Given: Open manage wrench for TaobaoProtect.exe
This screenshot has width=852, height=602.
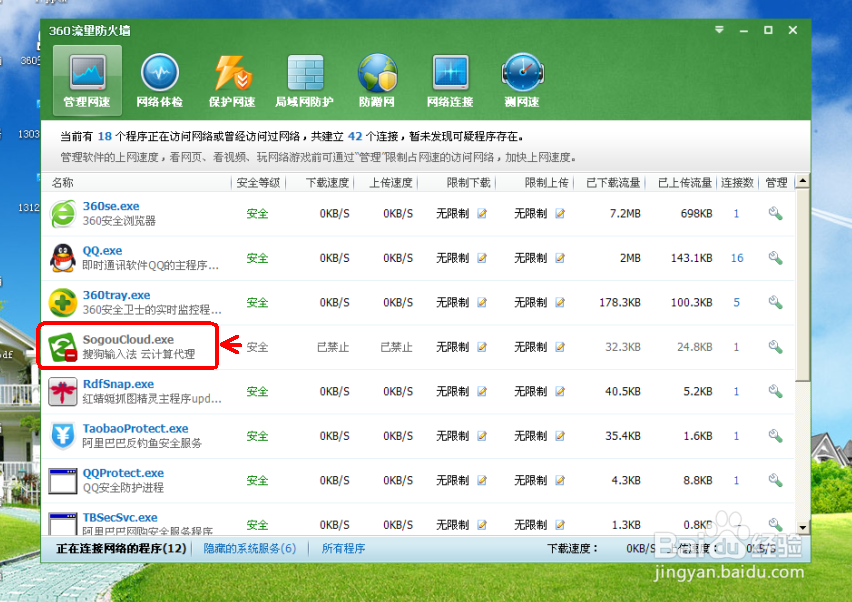Looking at the screenshot, I should (775, 436).
